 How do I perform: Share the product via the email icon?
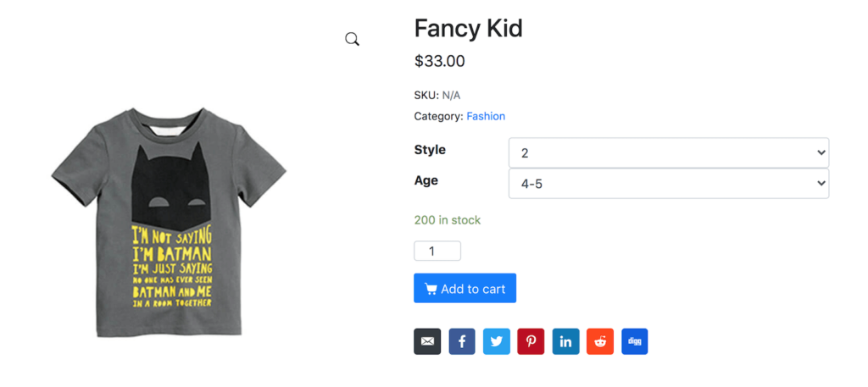[x=427, y=341]
